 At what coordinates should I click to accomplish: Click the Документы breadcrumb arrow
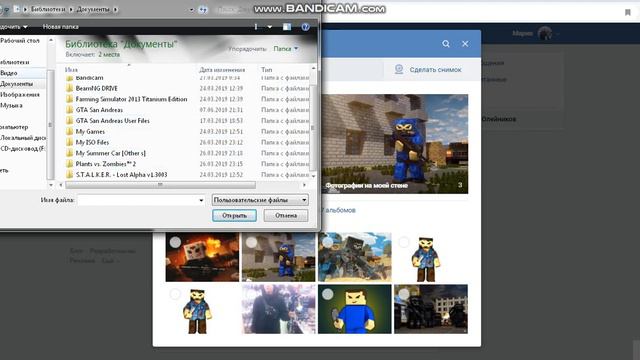[x=116, y=9]
